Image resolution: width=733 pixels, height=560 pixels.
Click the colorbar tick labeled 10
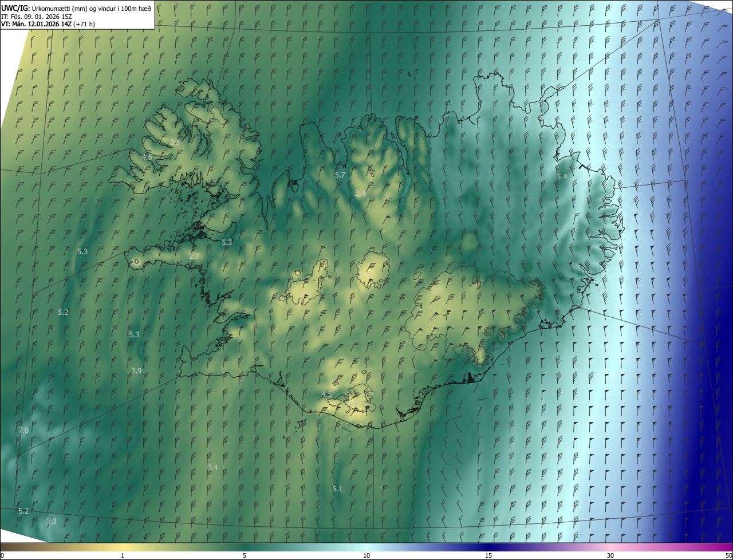(366, 555)
